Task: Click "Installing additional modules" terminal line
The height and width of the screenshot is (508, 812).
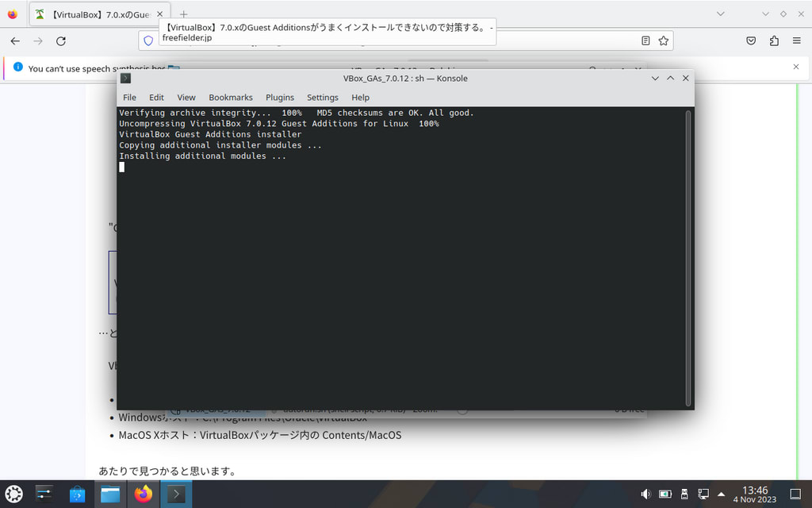Action: (202, 156)
